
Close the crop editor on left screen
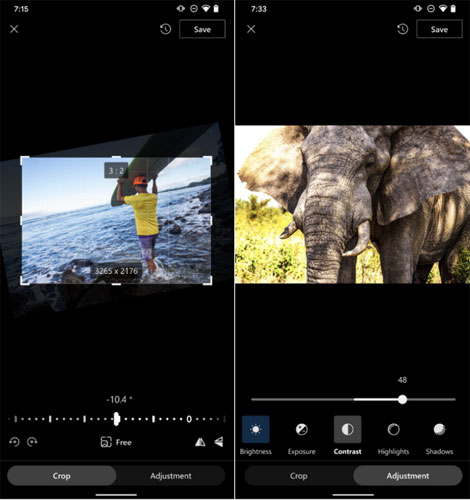pos(14,29)
